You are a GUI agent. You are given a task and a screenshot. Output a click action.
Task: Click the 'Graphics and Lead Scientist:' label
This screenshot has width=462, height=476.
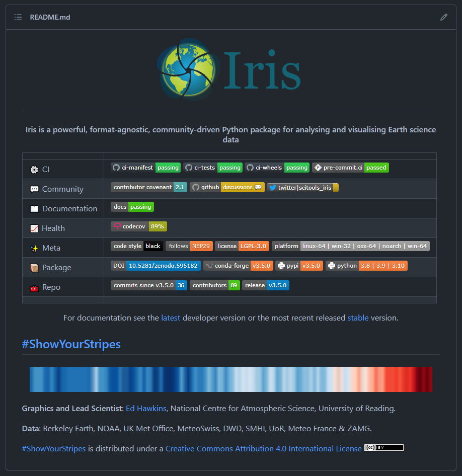pyautogui.click(x=72, y=409)
